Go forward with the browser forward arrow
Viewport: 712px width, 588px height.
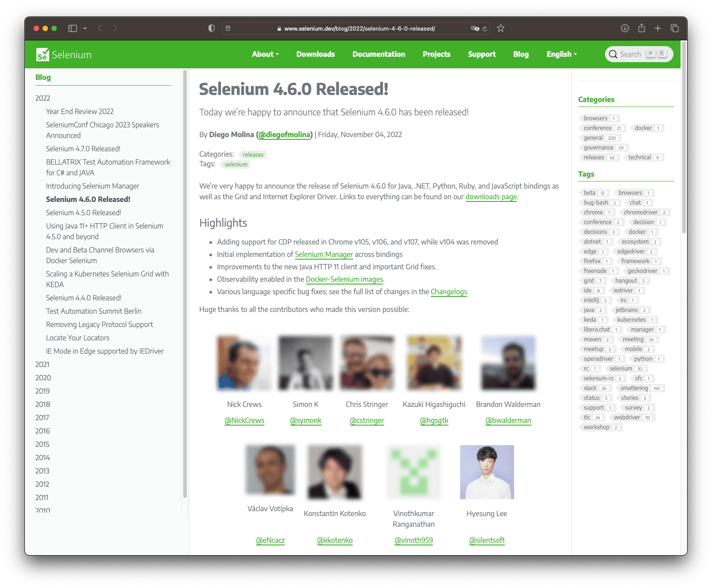pos(115,28)
